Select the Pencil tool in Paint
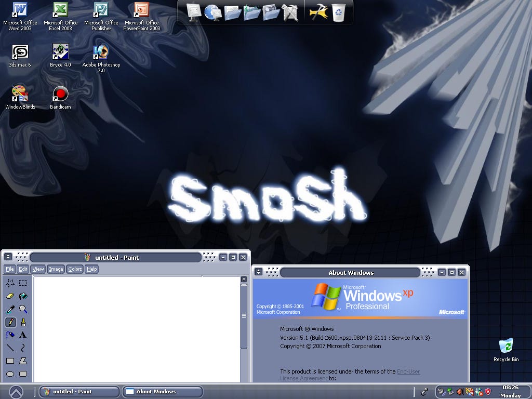 tap(10, 322)
